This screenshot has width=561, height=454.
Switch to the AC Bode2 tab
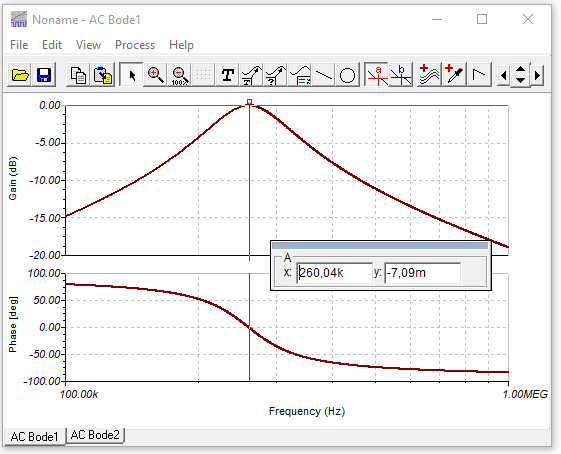pos(95,435)
